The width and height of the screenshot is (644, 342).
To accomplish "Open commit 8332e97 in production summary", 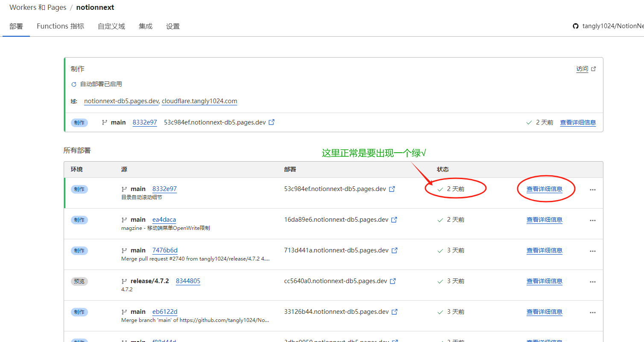I will [x=145, y=122].
